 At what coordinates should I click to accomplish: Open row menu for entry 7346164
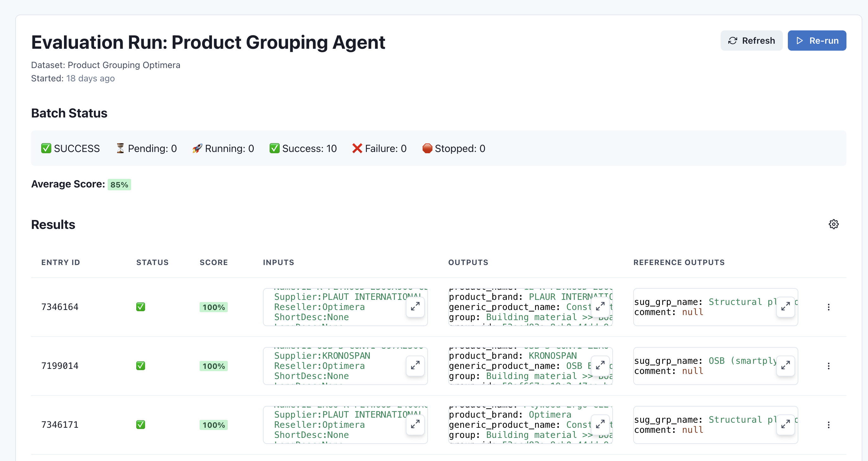(829, 307)
